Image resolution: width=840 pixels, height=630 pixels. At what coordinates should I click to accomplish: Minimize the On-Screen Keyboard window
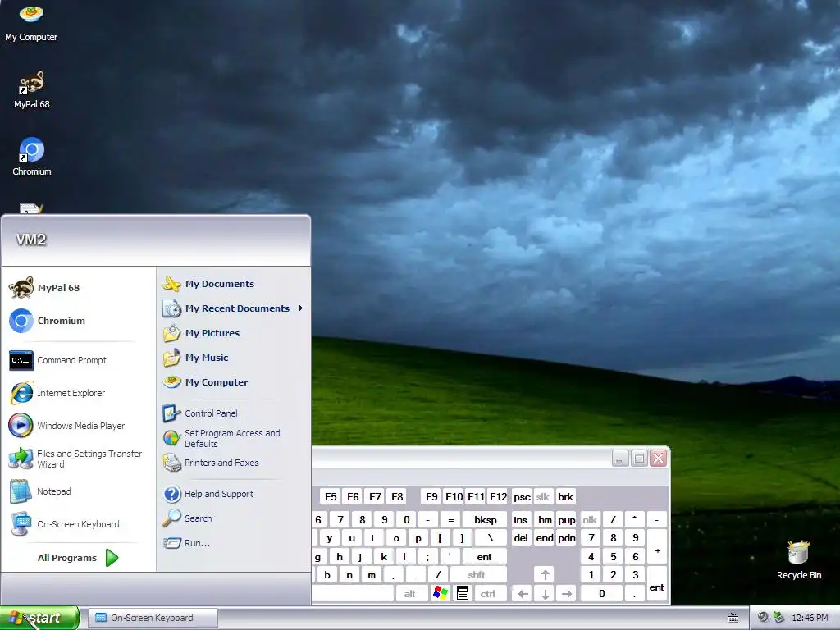pyautogui.click(x=620, y=458)
